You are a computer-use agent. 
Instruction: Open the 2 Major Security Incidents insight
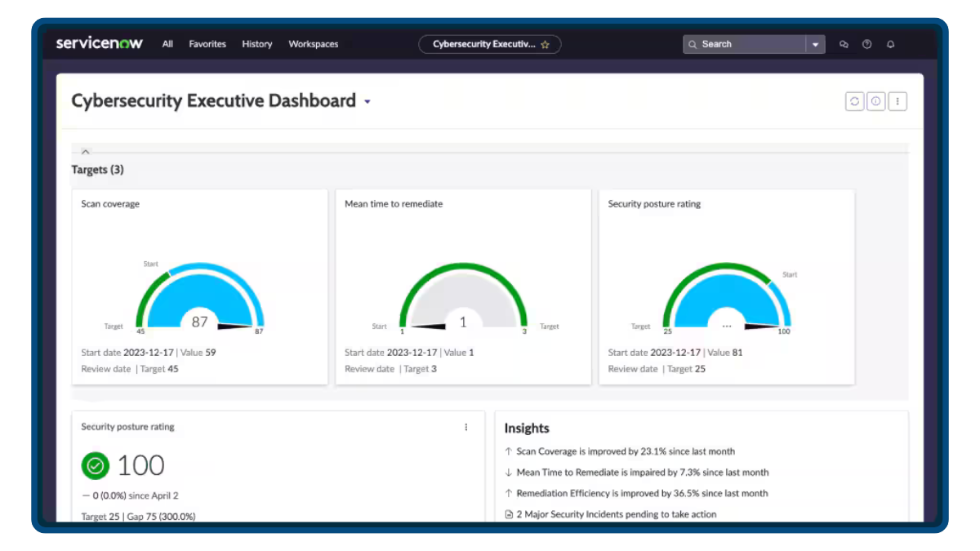(x=617, y=513)
